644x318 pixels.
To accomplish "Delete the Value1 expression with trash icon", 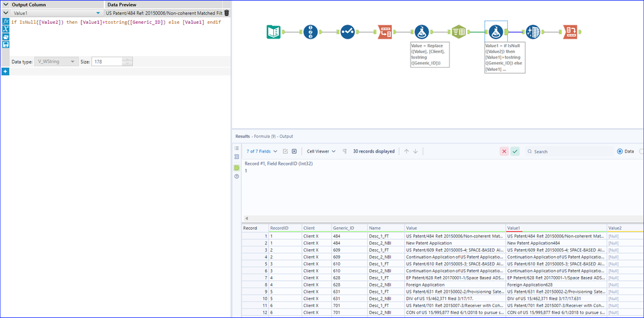I will [227, 13].
